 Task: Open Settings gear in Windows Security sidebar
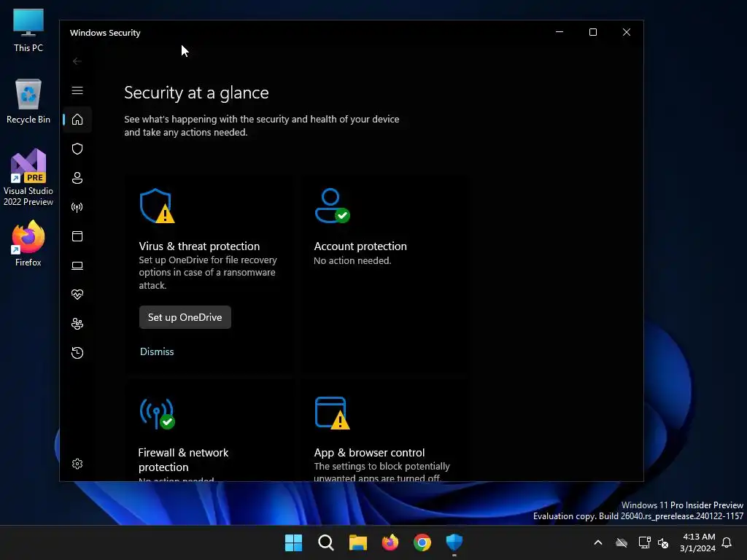click(x=77, y=464)
